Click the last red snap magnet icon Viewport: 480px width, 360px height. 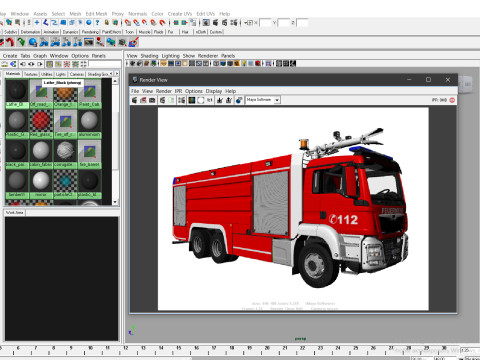tap(162, 23)
